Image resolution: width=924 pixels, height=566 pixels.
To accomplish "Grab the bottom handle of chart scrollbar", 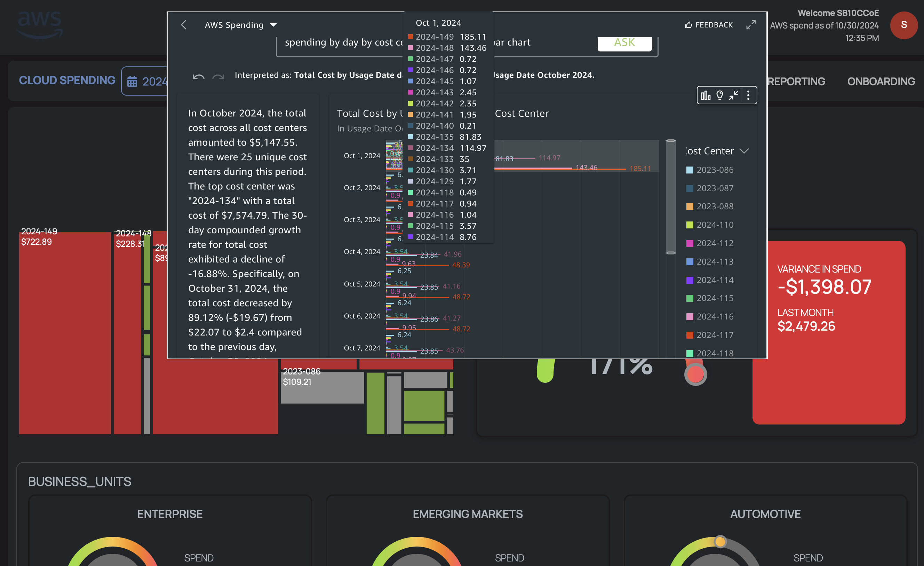I will point(671,253).
